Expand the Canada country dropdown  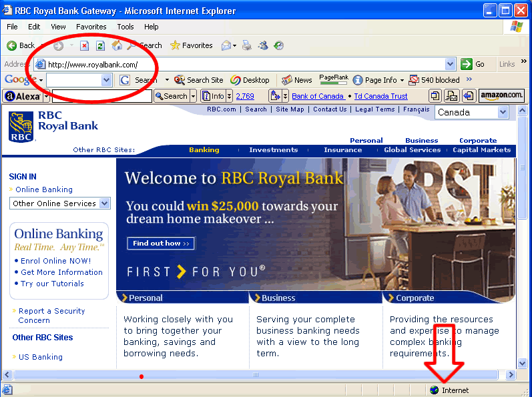tap(503, 112)
